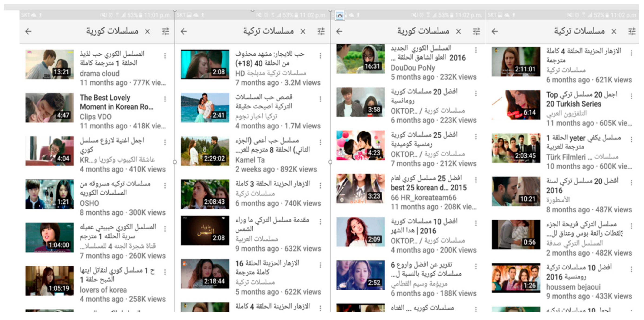644x320 pixels.
Task: Play the 13:21 drama cloud video thumbnail
Action: click(50, 64)
